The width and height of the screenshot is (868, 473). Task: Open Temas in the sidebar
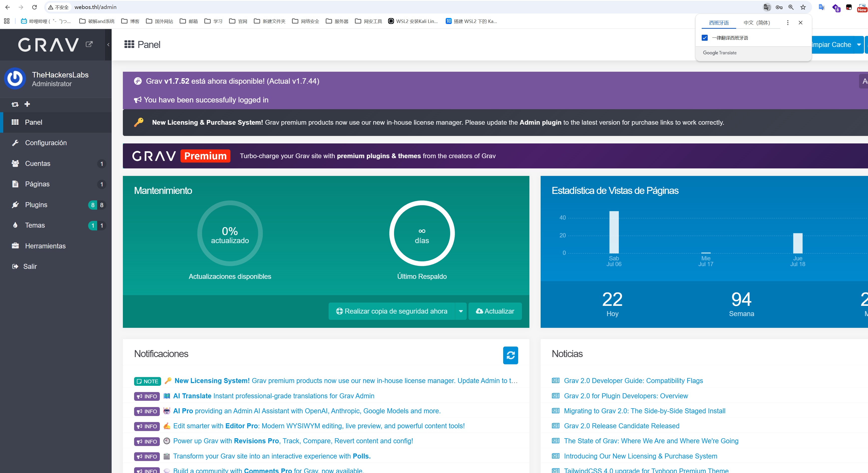click(x=56, y=225)
